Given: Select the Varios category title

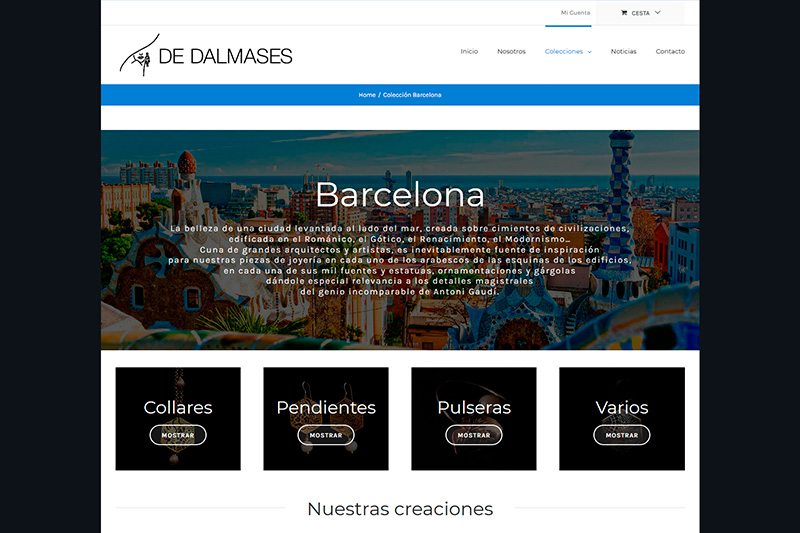Looking at the screenshot, I should 622,408.
